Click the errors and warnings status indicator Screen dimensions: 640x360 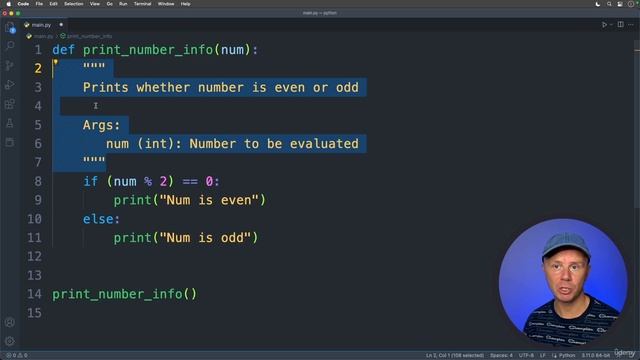click(x=17, y=355)
